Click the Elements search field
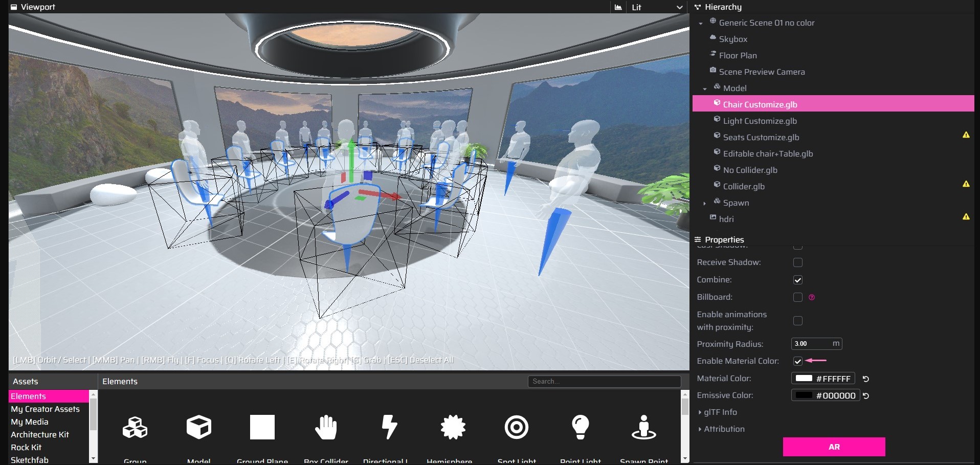The width and height of the screenshot is (980, 465). pos(604,381)
